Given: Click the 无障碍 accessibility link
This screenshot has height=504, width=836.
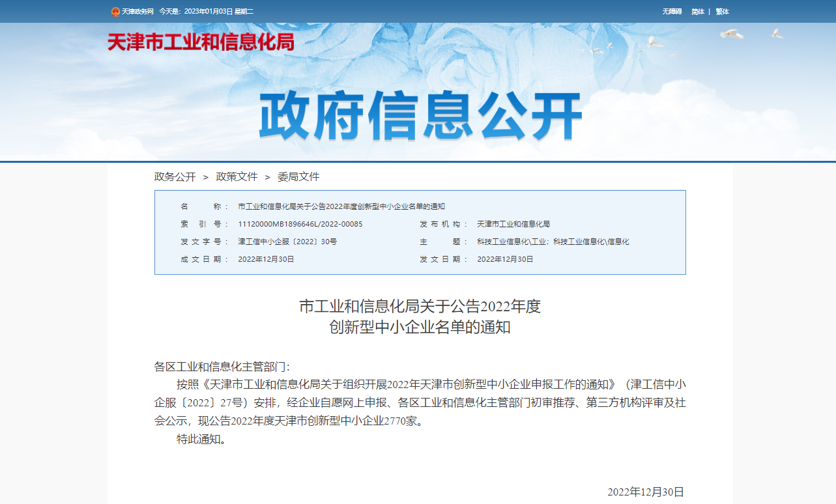Looking at the screenshot, I should (672, 12).
